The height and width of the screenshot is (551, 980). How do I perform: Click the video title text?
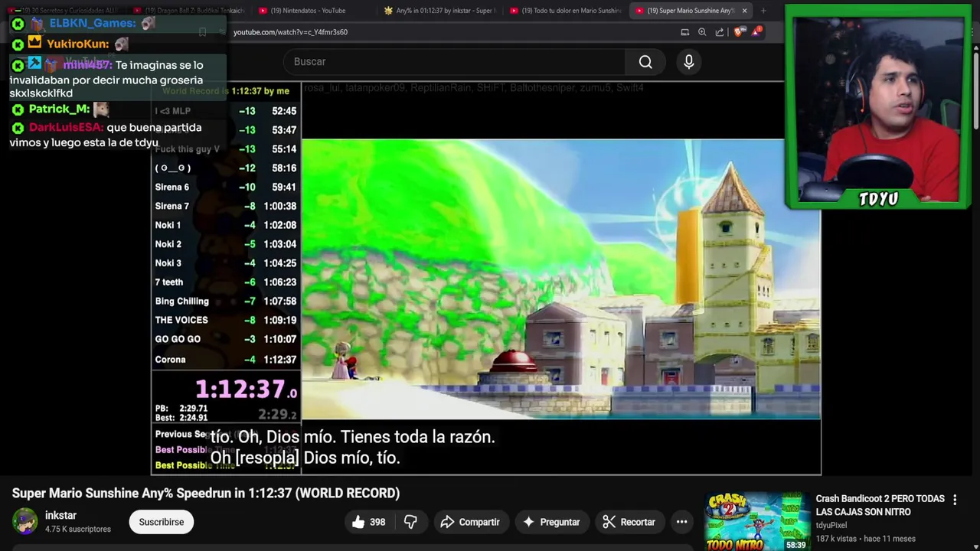206,493
